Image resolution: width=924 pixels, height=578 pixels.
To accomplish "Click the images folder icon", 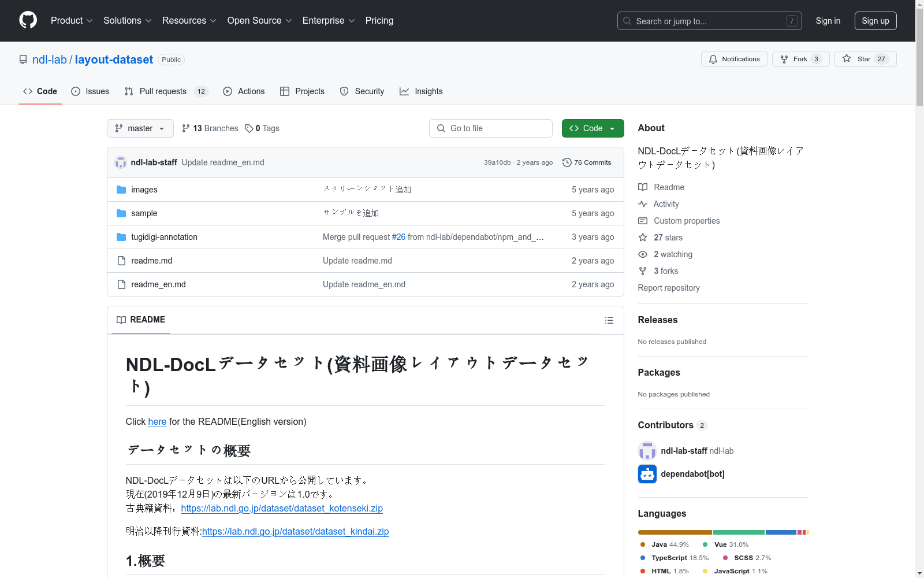I will coord(121,190).
